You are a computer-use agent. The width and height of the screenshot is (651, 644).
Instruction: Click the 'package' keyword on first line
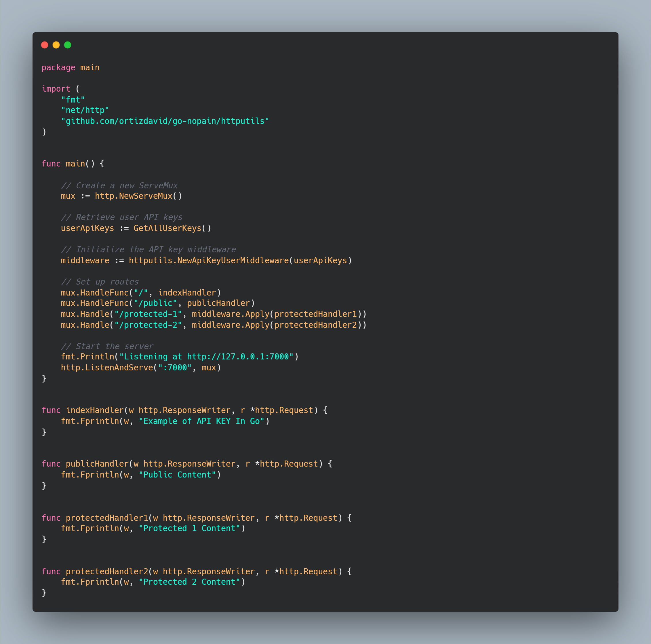[x=58, y=67]
